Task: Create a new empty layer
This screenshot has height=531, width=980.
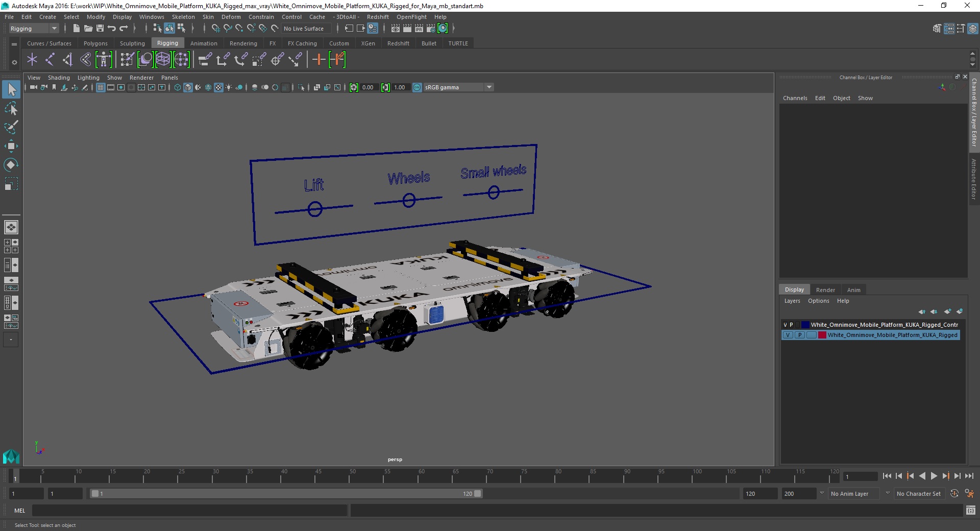Action: coord(947,311)
